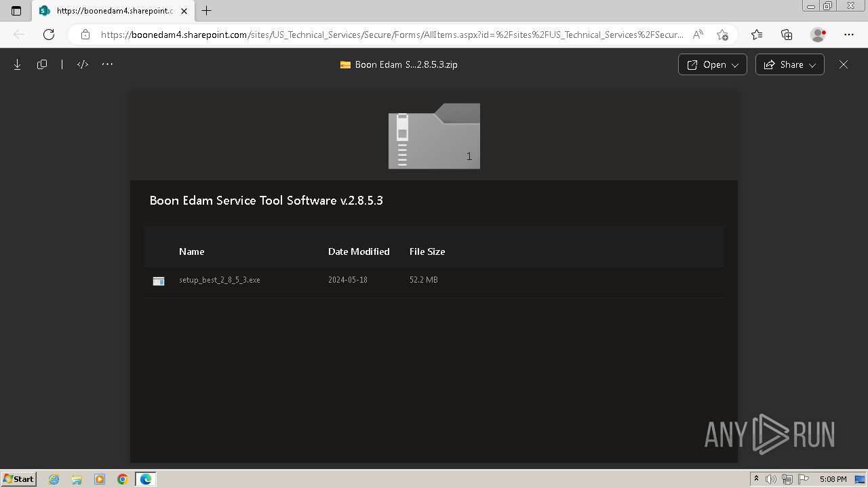Click the 52.2 MB file size cell
Viewport: 868px width, 488px height.
pos(424,280)
